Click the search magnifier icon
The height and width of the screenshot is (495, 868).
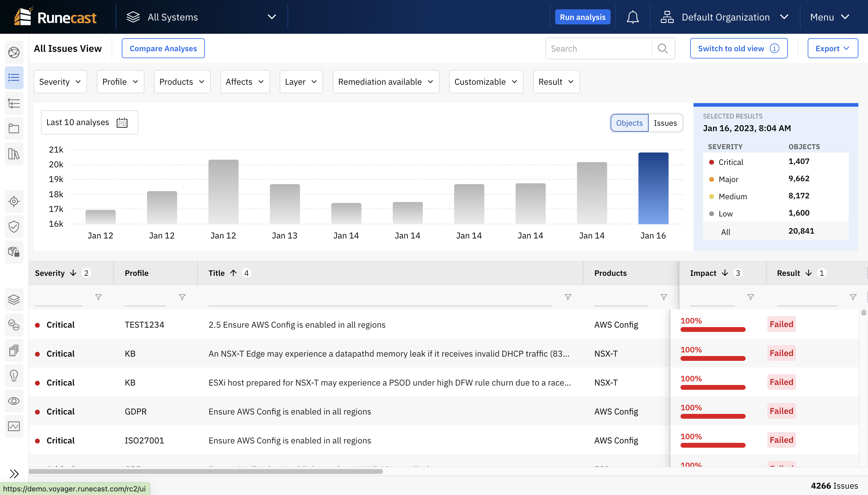click(x=664, y=48)
